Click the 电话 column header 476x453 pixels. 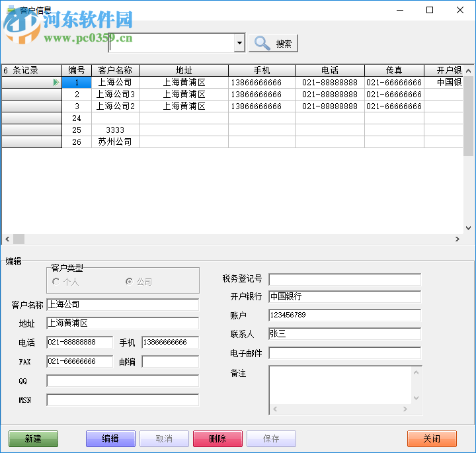[x=330, y=71]
